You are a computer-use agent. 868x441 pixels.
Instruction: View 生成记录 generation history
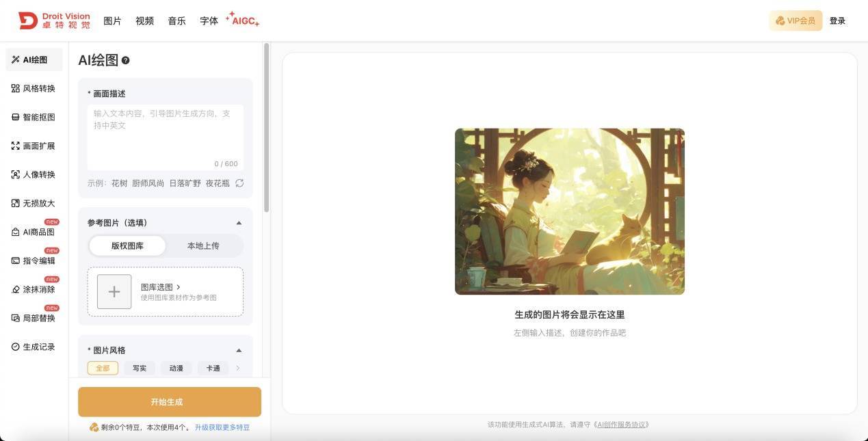click(34, 347)
